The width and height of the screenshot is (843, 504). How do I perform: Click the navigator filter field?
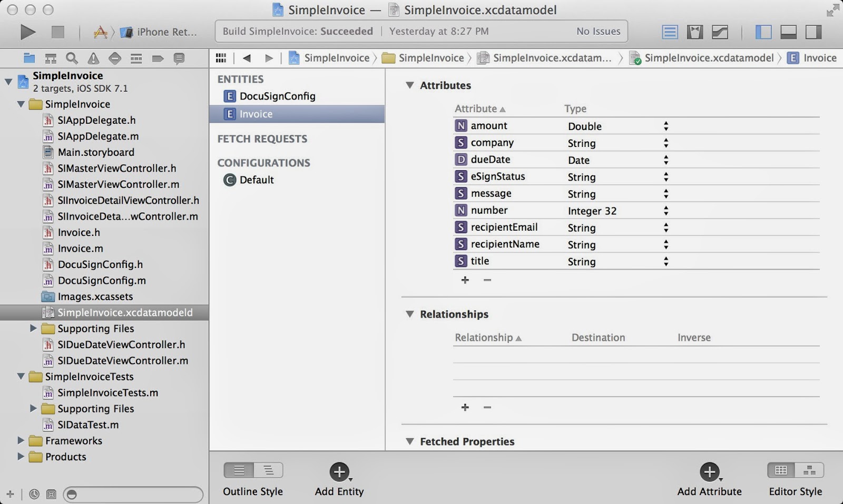[133, 494]
